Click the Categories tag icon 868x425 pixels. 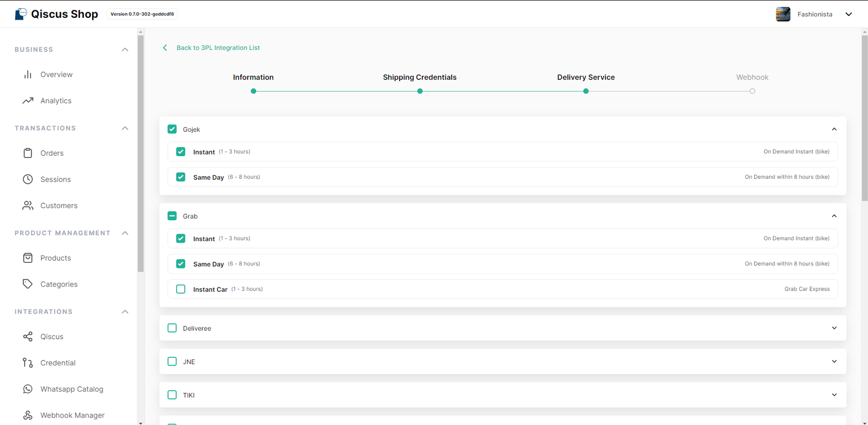pos(28,284)
